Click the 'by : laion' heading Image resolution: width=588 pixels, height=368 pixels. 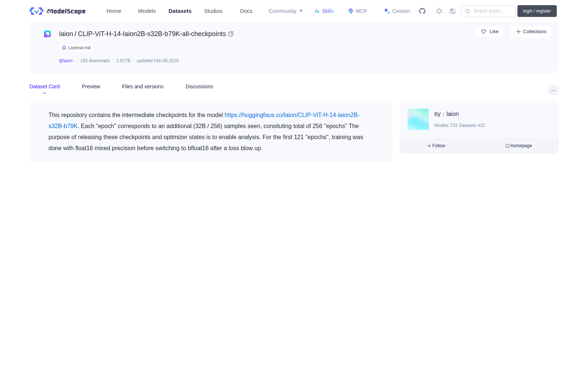[447, 114]
